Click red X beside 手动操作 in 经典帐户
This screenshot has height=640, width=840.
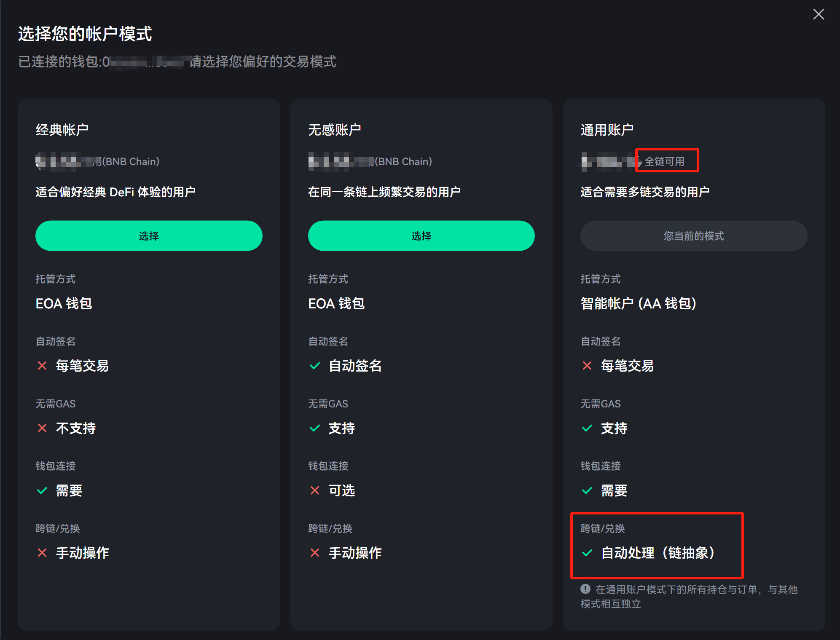[x=42, y=553]
